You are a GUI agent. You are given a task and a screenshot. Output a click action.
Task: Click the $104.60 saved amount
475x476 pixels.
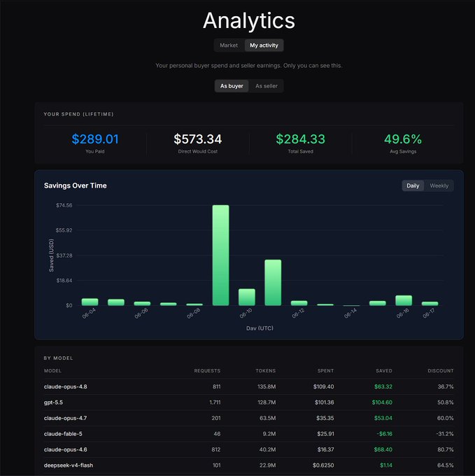pos(382,402)
